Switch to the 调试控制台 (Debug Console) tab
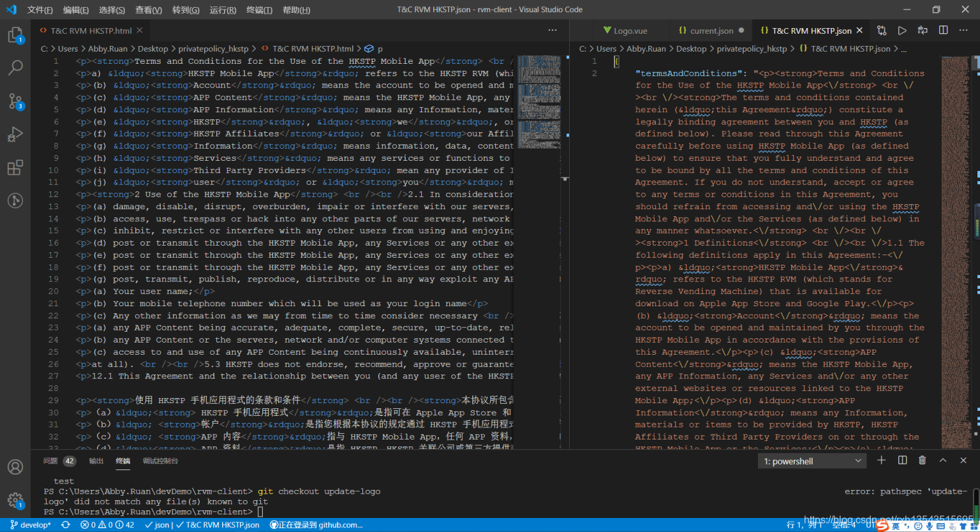This screenshot has width=980, height=532. click(x=160, y=461)
